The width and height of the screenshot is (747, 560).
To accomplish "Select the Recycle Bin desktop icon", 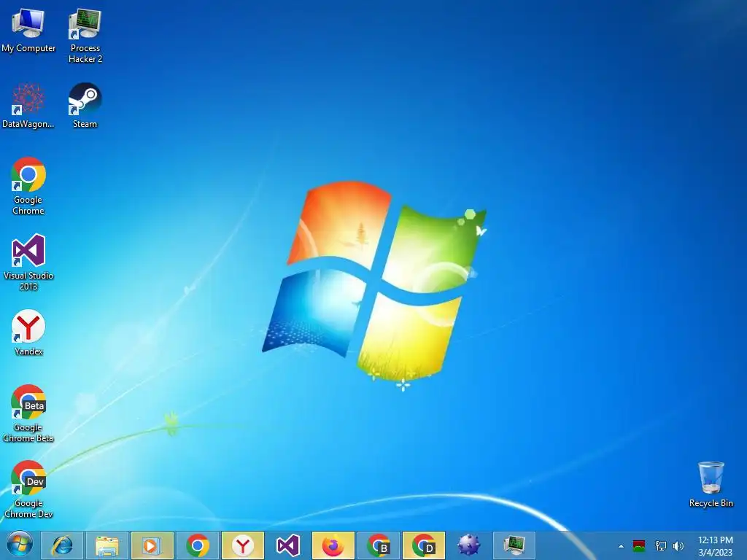I will [711, 484].
